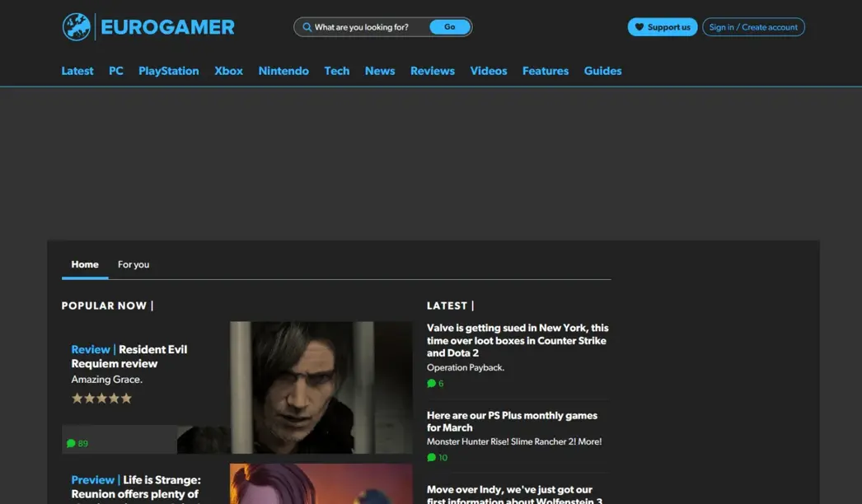This screenshot has width=862, height=504.
Task: Click the 'Amazing Grace.' subtitle text
Action: click(106, 380)
